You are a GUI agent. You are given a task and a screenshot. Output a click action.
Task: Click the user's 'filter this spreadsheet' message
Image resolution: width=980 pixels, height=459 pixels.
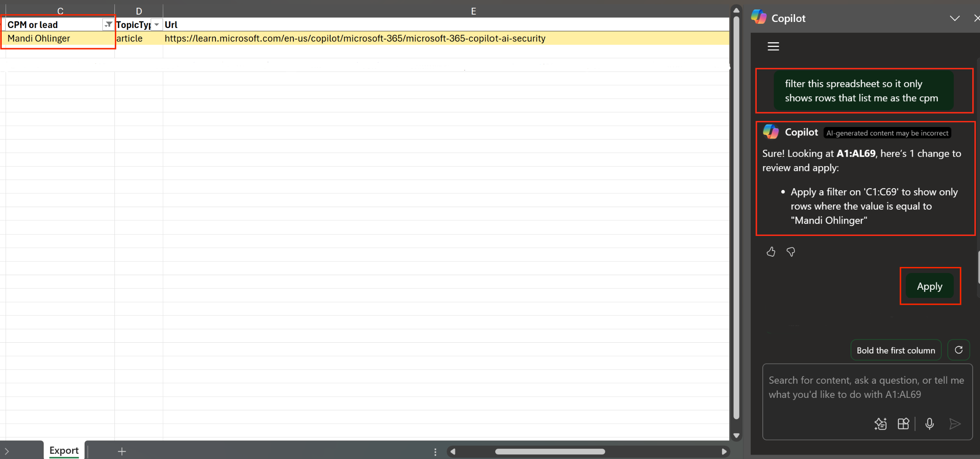pos(863,91)
